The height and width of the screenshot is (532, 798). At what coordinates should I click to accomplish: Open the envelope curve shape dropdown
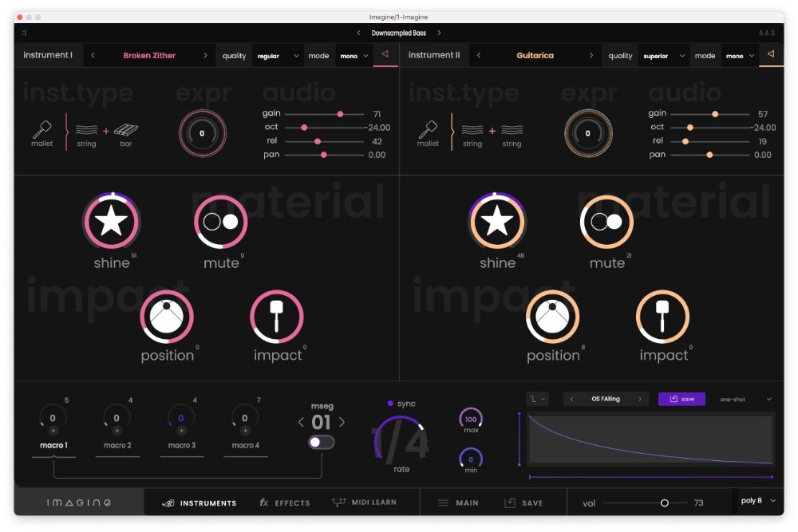click(537, 400)
